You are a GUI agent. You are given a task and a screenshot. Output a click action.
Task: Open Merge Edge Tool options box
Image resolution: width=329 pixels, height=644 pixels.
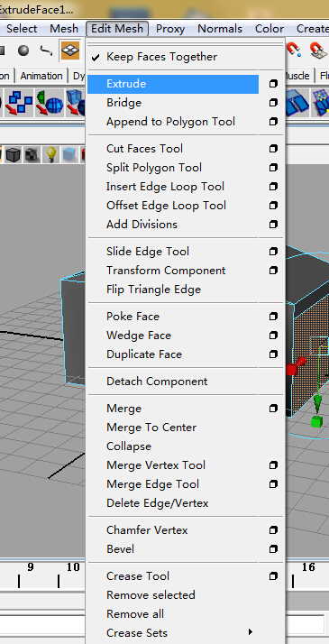coord(273,483)
